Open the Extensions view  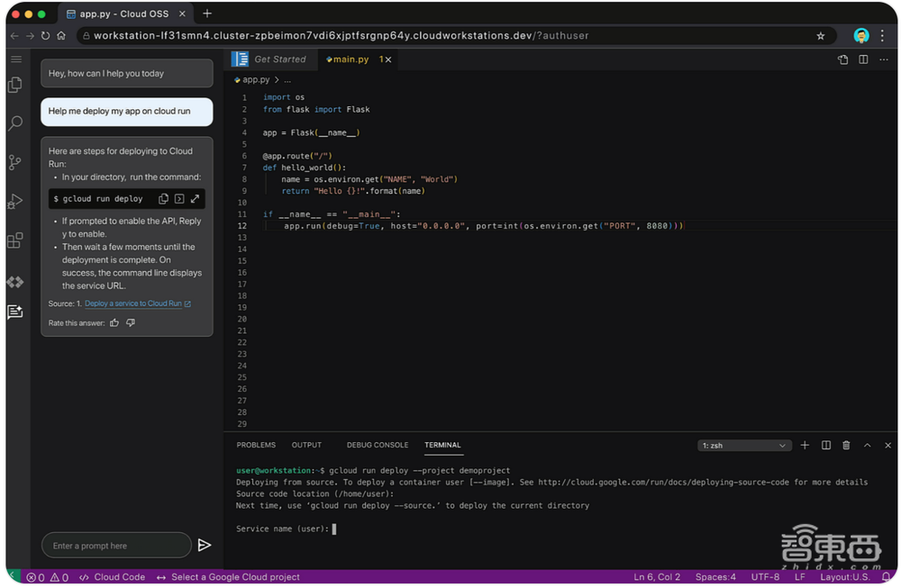[x=14, y=240]
